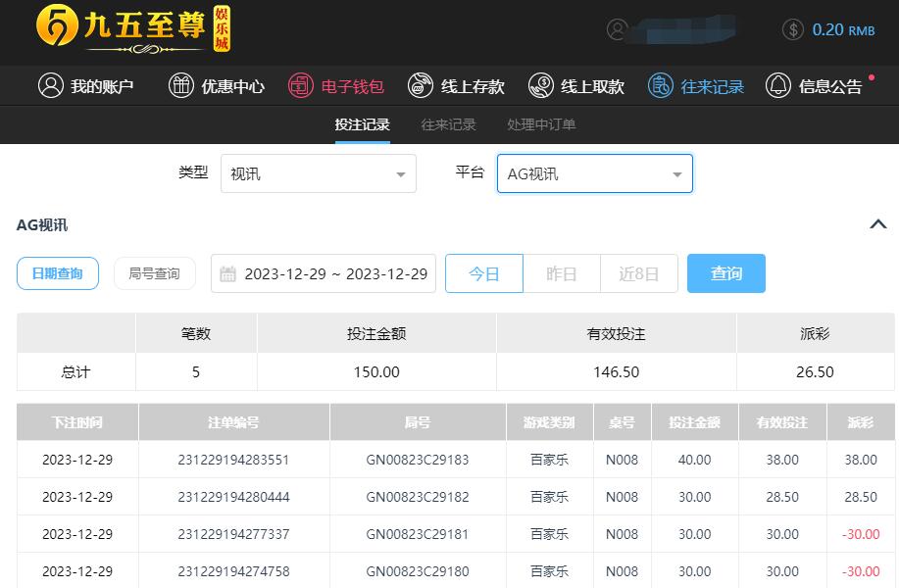This screenshot has width=899, height=588.
Task: Click bet number 231229194274758
Action: click(x=233, y=571)
